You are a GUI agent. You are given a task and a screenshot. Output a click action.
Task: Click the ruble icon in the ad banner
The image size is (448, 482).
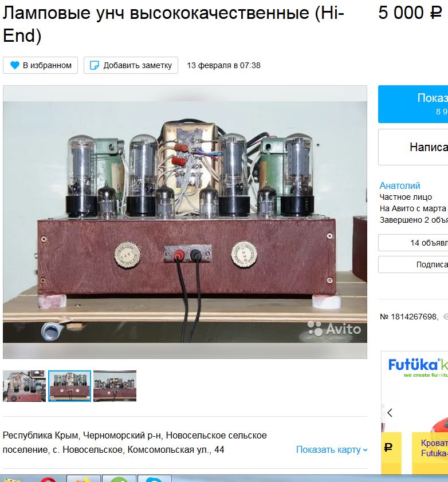388,447
